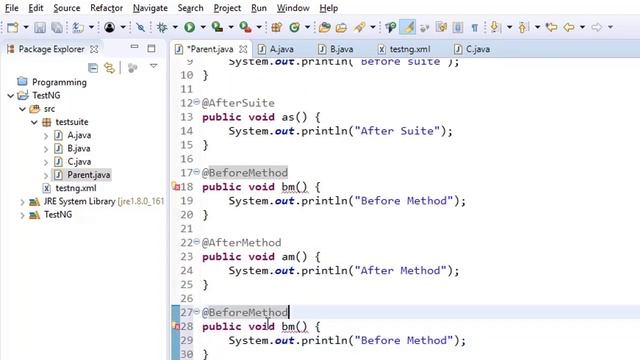The image size is (640, 360).
Task: Open the Refactor menu
Action: (106, 8)
